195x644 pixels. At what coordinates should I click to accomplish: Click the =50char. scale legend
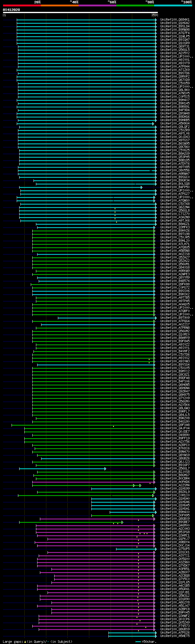[x=146, y=642]
